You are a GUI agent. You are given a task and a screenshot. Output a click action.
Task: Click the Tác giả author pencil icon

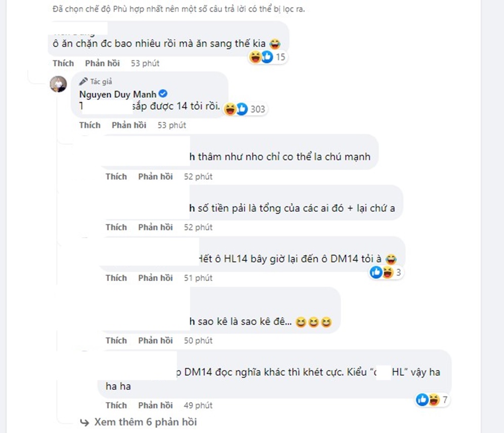83,81
